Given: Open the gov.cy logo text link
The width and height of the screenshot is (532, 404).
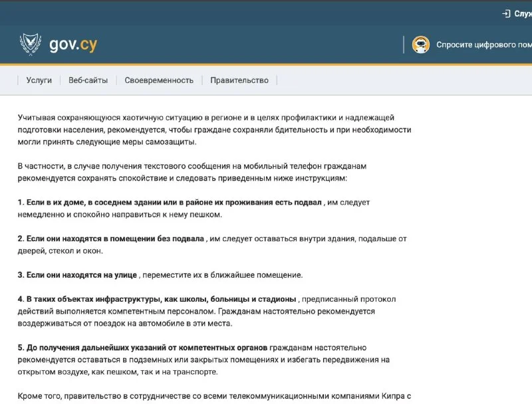Looking at the screenshot, I should (73, 45).
